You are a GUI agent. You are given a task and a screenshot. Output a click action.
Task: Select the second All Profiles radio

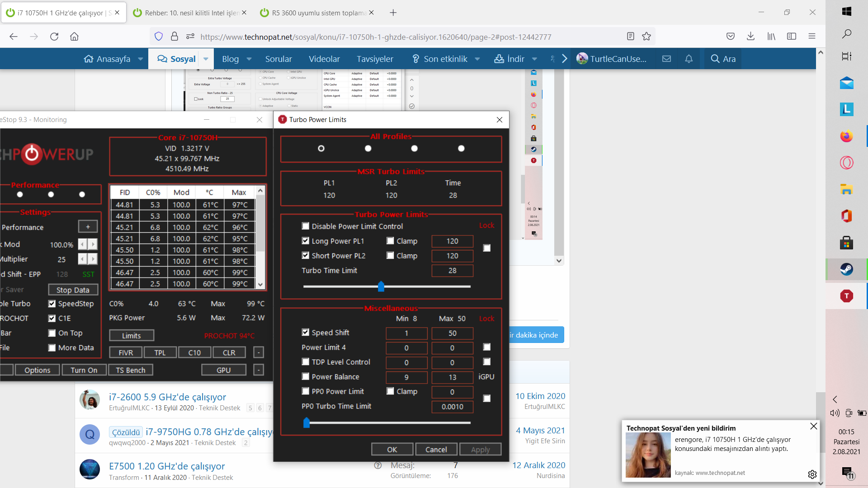pyautogui.click(x=368, y=149)
